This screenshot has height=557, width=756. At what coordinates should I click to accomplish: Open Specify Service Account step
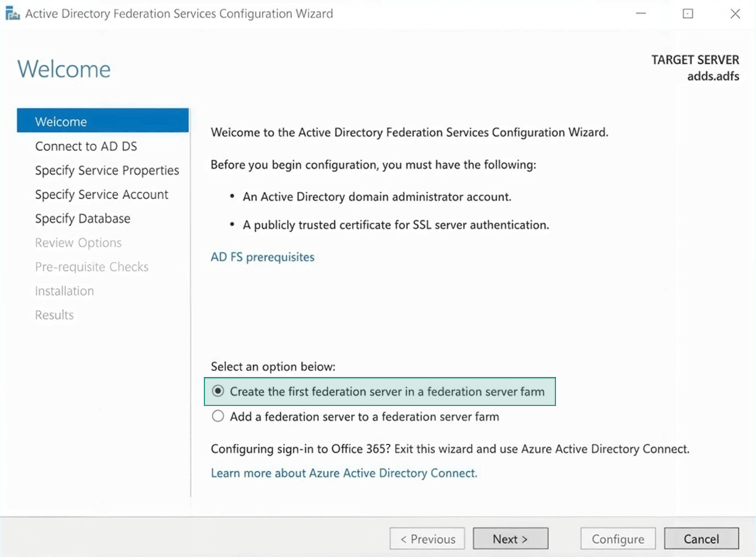click(102, 194)
